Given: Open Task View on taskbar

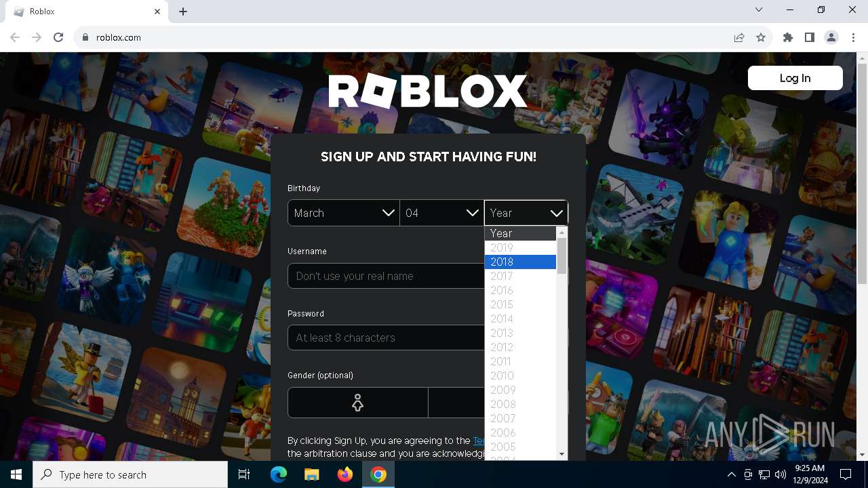Looking at the screenshot, I should tap(244, 474).
